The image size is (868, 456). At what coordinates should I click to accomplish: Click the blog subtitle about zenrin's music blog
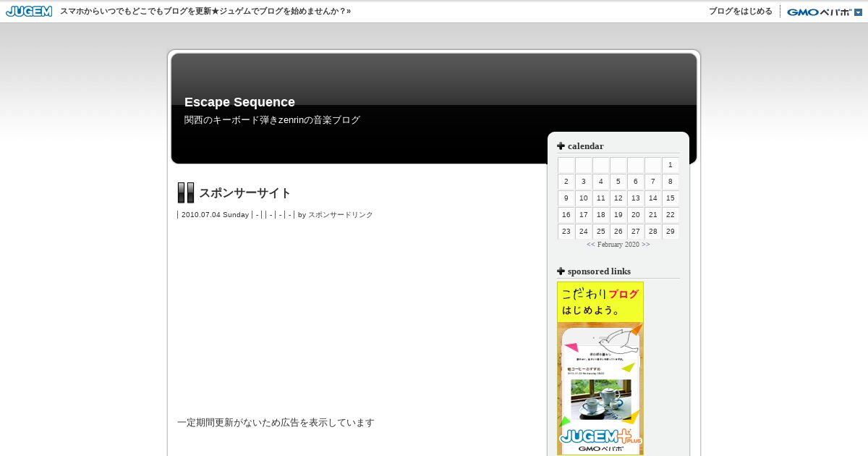click(x=272, y=120)
